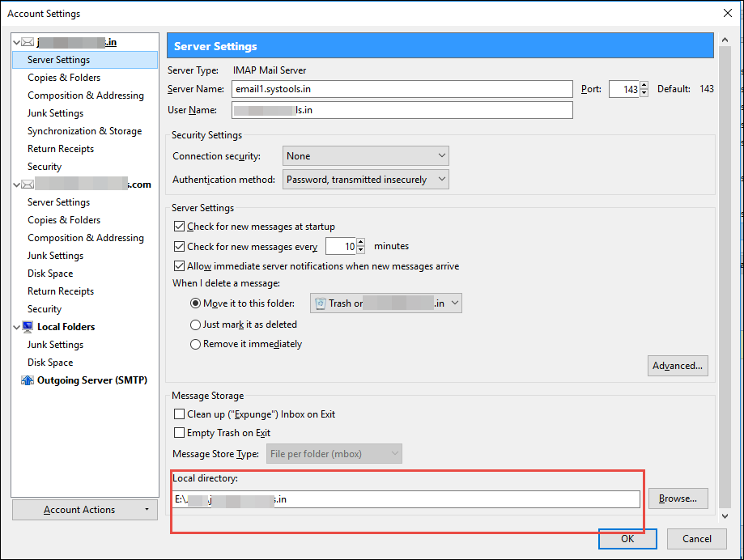
Task: Close the Account Settings dialog
Action: coord(727,13)
